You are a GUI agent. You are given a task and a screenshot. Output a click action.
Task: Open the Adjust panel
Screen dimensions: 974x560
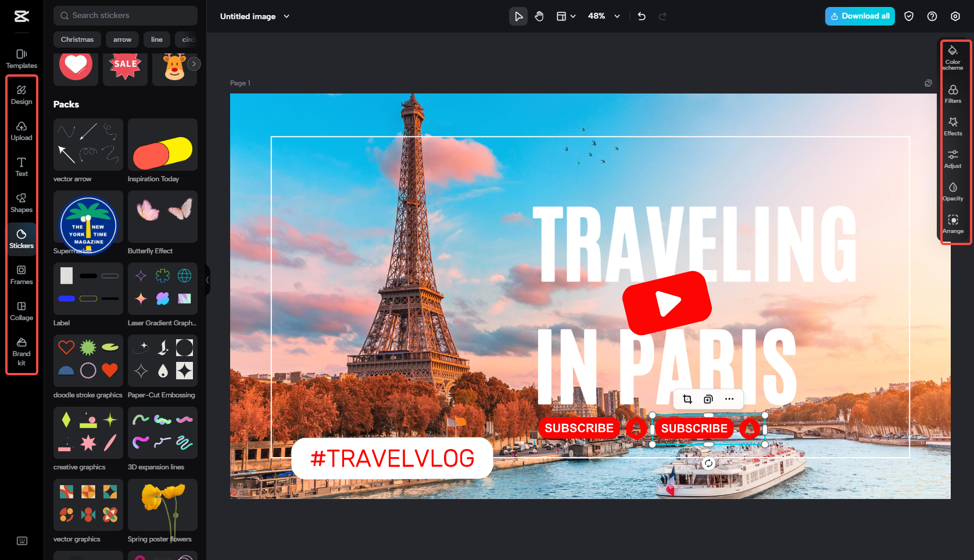click(953, 158)
